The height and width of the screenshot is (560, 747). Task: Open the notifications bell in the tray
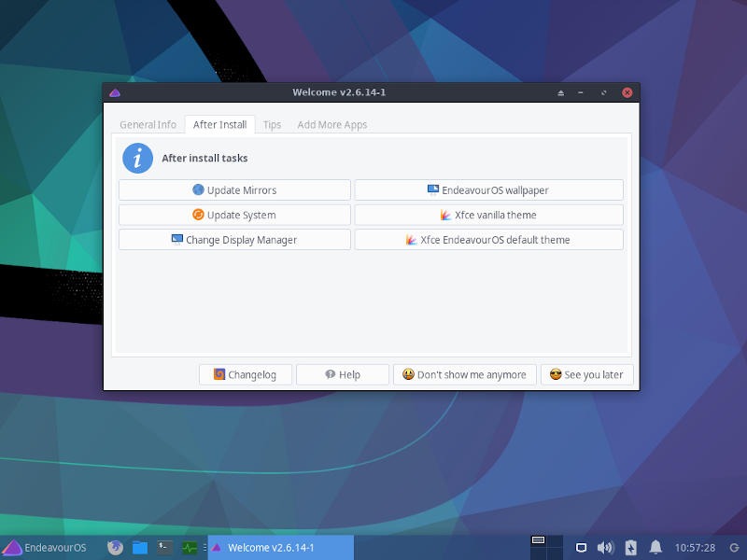coord(656,547)
